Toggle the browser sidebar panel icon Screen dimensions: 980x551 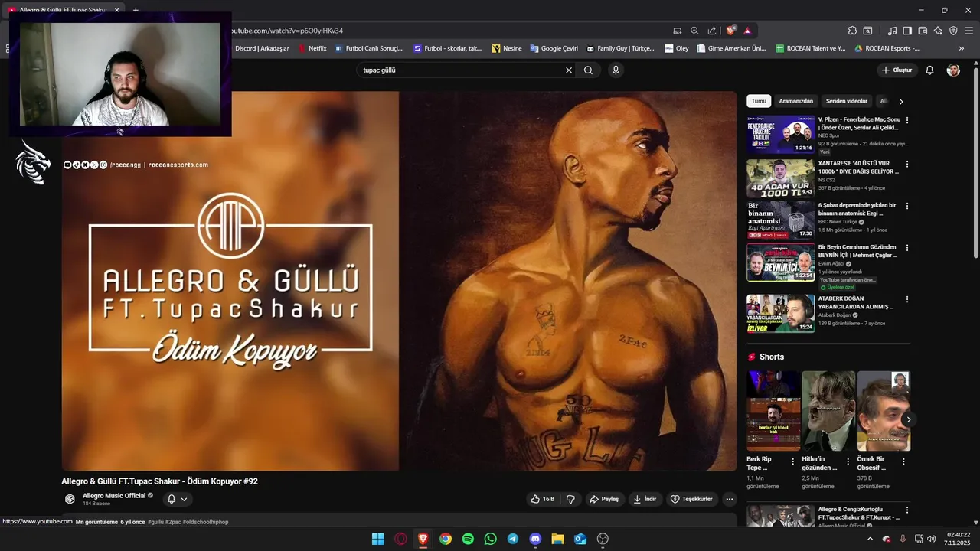907,31
